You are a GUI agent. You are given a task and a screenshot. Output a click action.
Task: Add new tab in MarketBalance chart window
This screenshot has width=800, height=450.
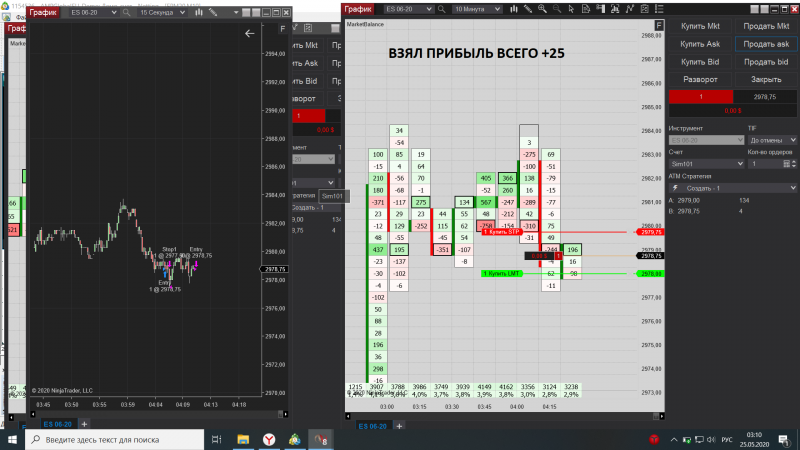coord(399,426)
